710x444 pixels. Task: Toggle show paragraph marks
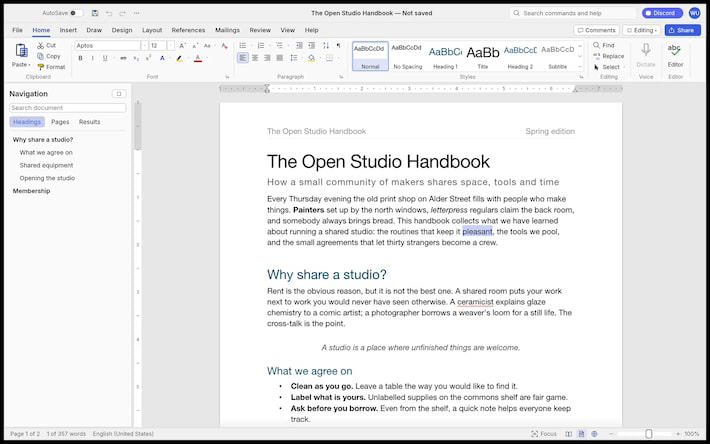[x=338, y=46]
